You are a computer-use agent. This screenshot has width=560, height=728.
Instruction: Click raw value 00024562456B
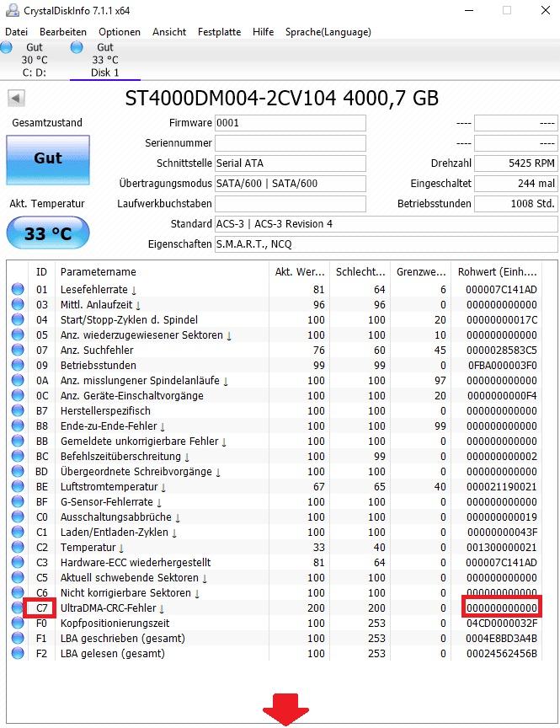tap(502, 653)
